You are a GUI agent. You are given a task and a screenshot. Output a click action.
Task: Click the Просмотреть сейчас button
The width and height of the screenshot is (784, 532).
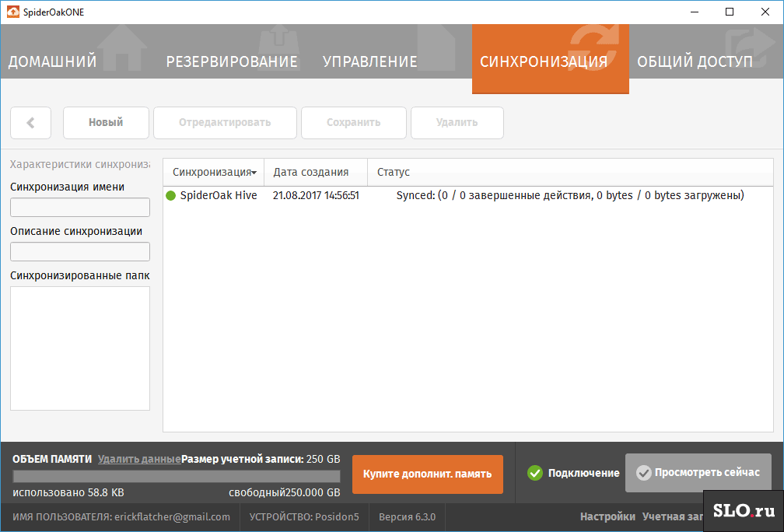click(x=698, y=473)
